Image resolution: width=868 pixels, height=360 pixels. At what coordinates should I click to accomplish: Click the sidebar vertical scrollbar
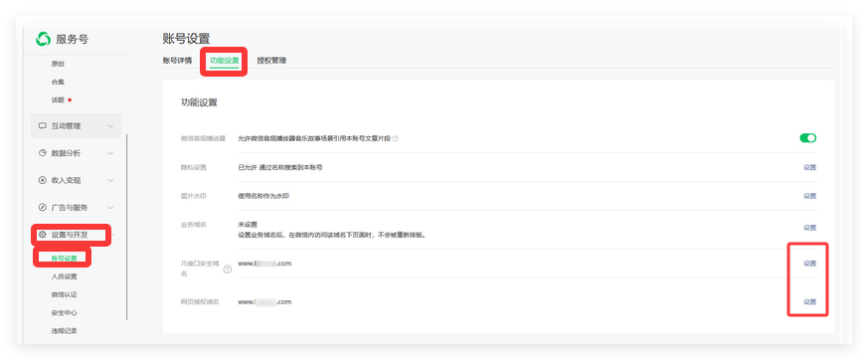point(126,227)
